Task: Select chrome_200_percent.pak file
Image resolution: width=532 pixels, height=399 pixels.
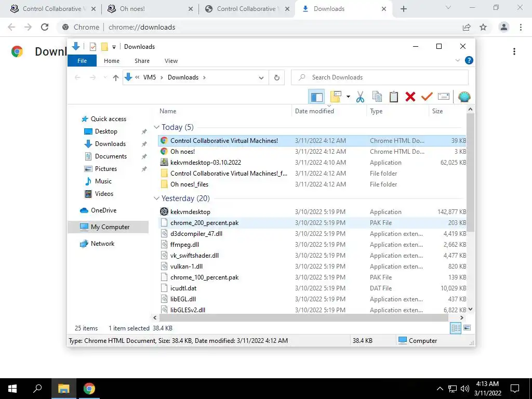Action: [x=312, y=223]
